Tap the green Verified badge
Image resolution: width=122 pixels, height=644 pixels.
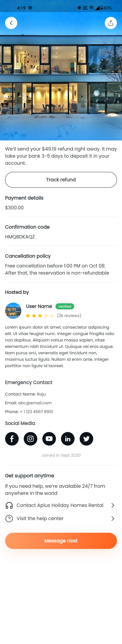(65, 306)
